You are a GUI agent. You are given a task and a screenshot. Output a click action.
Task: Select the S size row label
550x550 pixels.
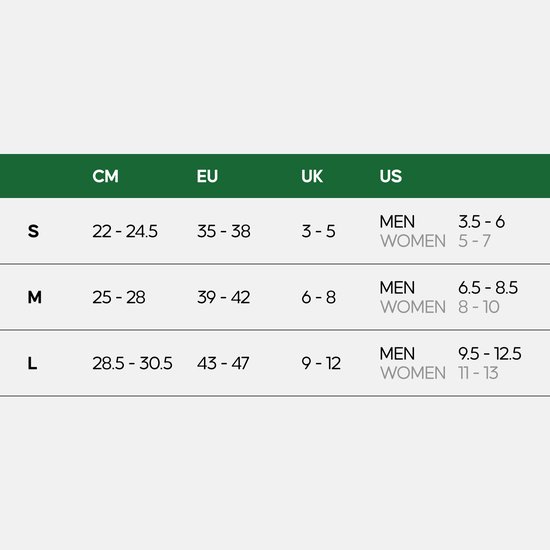tap(33, 231)
